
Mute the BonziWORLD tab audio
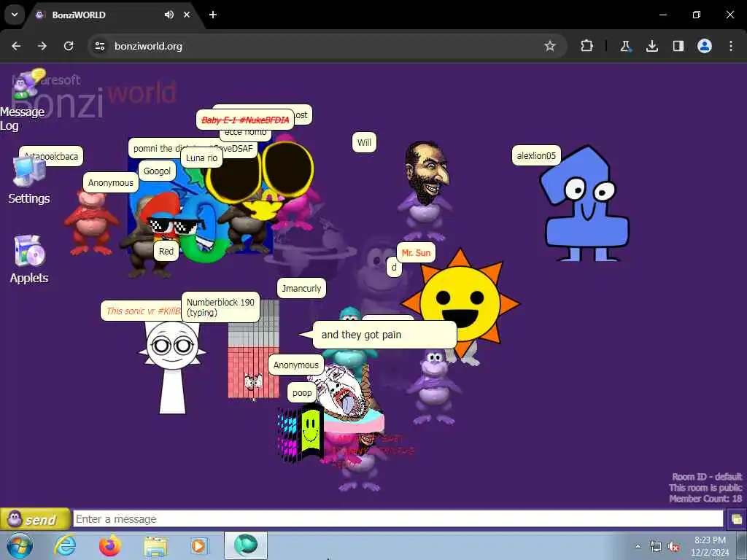169,15
